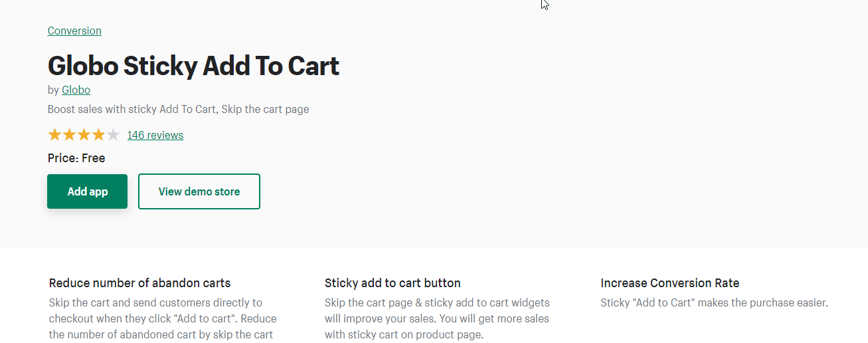Select the Sticky add to cart button heading
The width and height of the screenshot is (868, 343).
[392, 283]
